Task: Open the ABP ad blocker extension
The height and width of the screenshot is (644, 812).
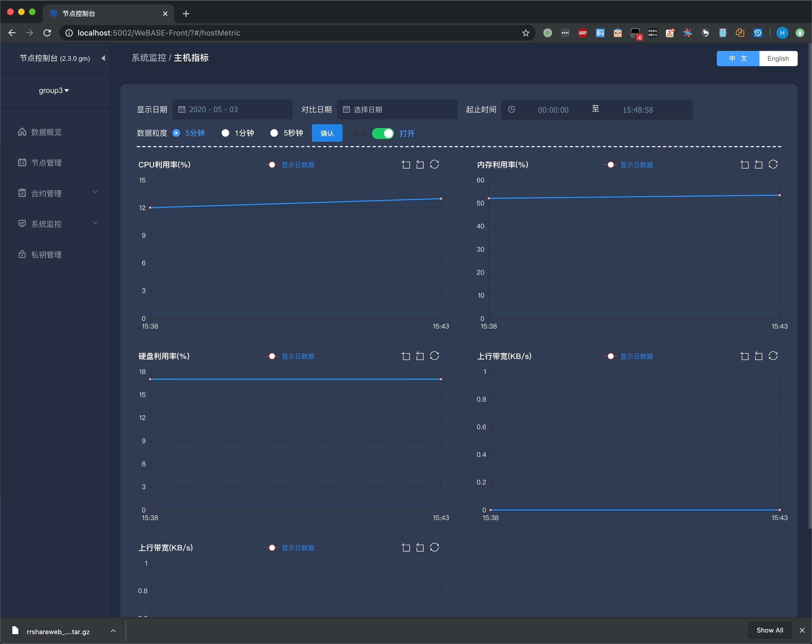Action: click(583, 33)
